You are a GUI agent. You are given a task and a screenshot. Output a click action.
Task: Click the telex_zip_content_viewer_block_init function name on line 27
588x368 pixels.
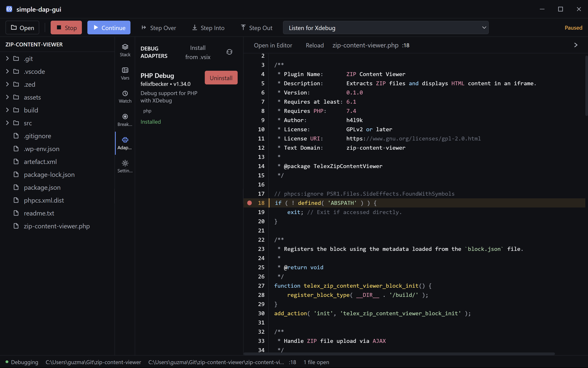(361, 286)
